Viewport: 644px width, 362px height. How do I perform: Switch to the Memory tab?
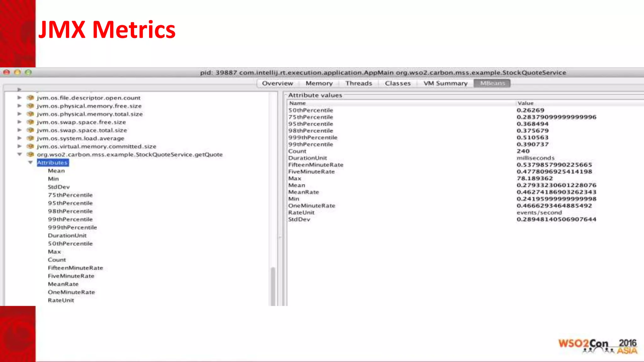pos(319,83)
